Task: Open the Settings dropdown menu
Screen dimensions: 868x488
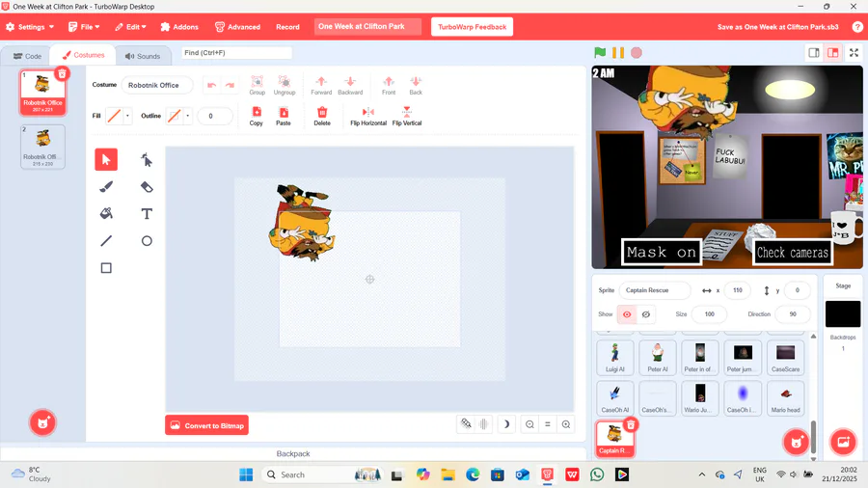Action: tap(30, 27)
